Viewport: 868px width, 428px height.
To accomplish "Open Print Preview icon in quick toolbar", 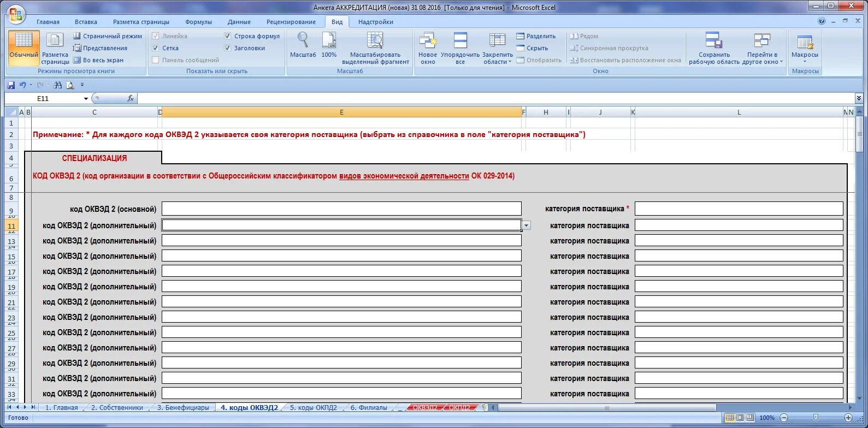I will click(x=70, y=85).
